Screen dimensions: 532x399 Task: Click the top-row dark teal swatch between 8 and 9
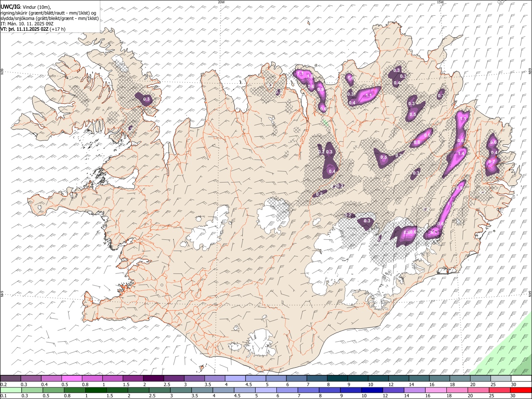[x=337, y=379]
